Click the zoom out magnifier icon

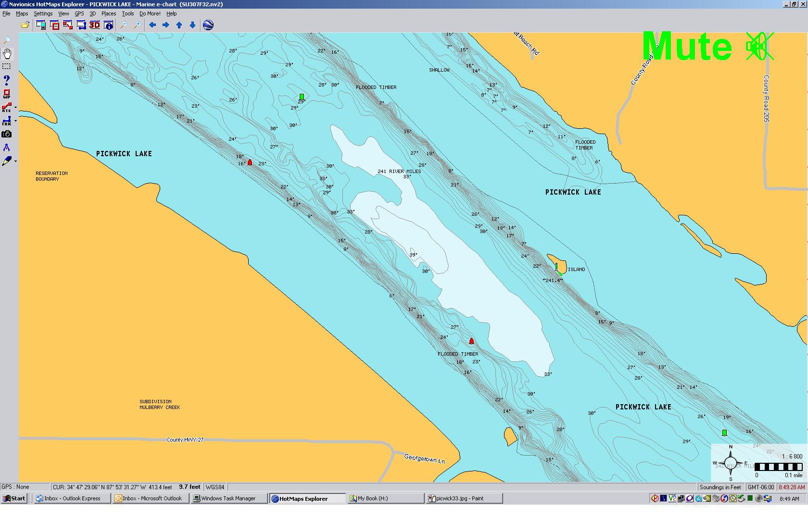[x=124, y=25]
